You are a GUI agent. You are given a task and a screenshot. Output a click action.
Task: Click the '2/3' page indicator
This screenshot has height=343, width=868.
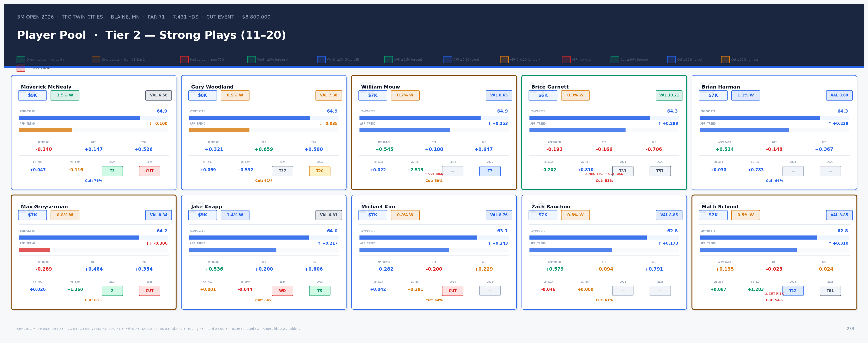pos(850,329)
